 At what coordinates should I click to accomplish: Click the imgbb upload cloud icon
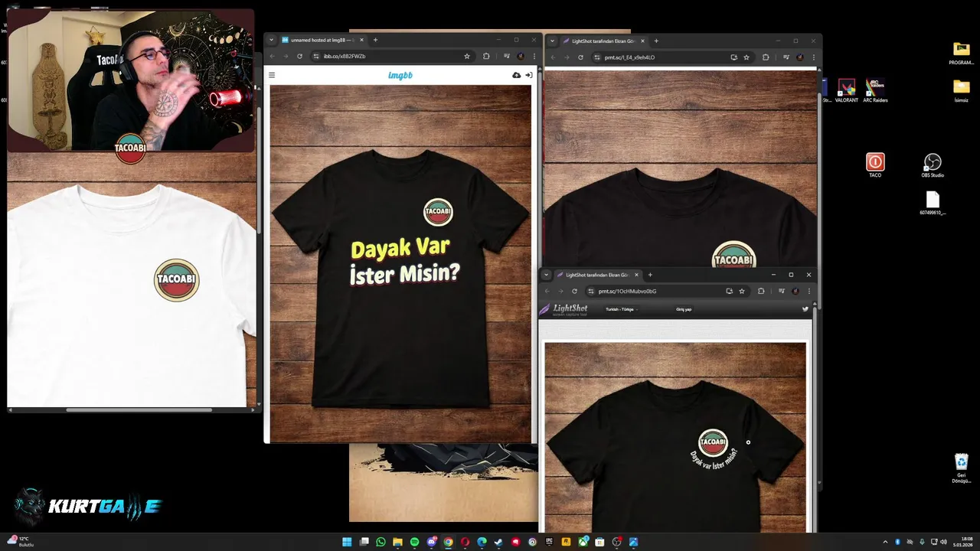coord(517,75)
